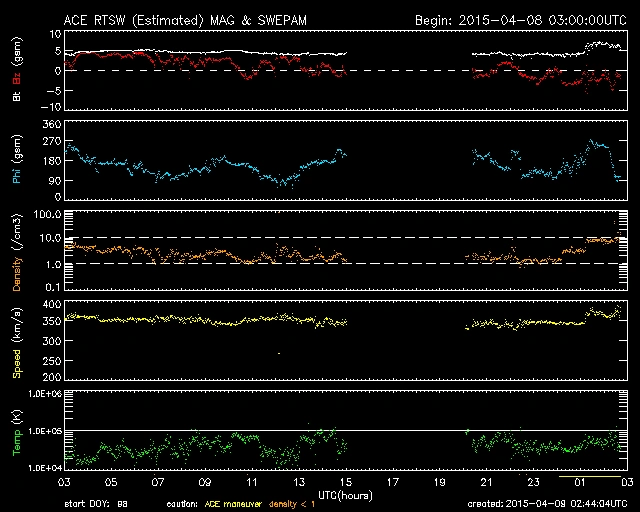This screenshot has height=512, width=640.
Task: Click the start DOY text
Action: (96, 504)
